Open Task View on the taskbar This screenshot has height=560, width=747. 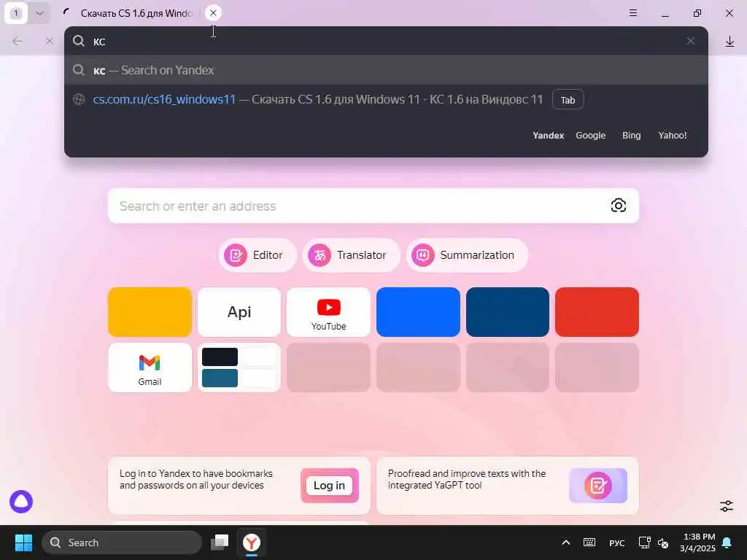coord(220,542)
